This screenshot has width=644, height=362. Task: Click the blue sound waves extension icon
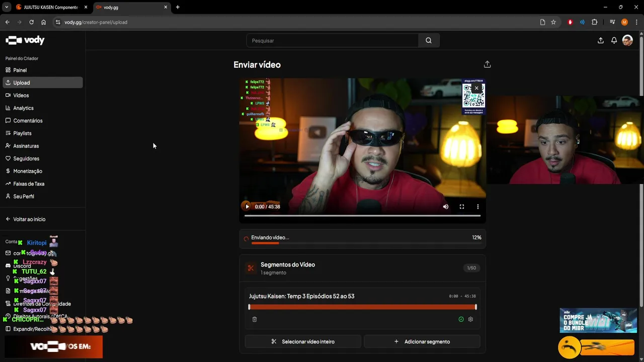(x=582, y=22)
